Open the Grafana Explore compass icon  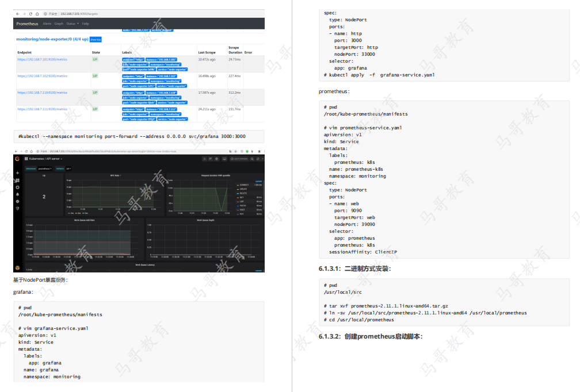click(x=17, y=187)
